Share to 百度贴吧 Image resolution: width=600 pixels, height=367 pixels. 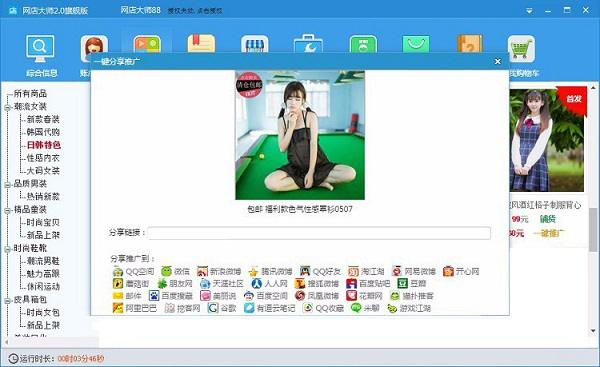[x=368, y=284]
